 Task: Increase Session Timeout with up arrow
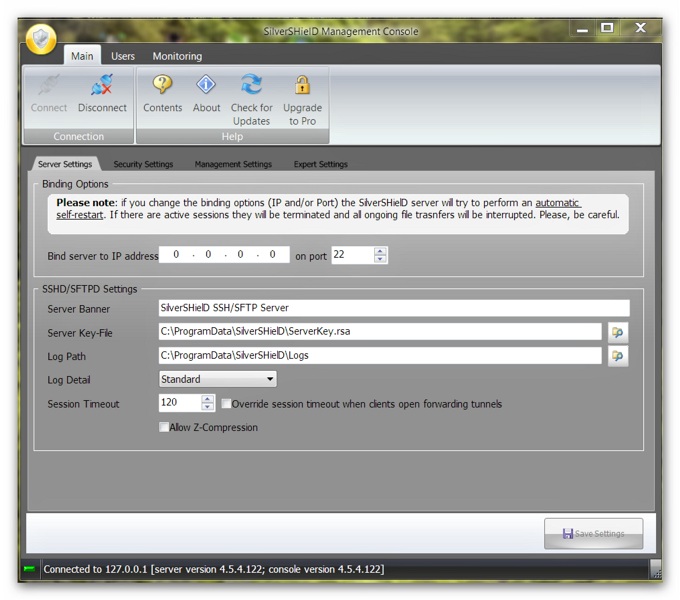[x=208, y=399]
